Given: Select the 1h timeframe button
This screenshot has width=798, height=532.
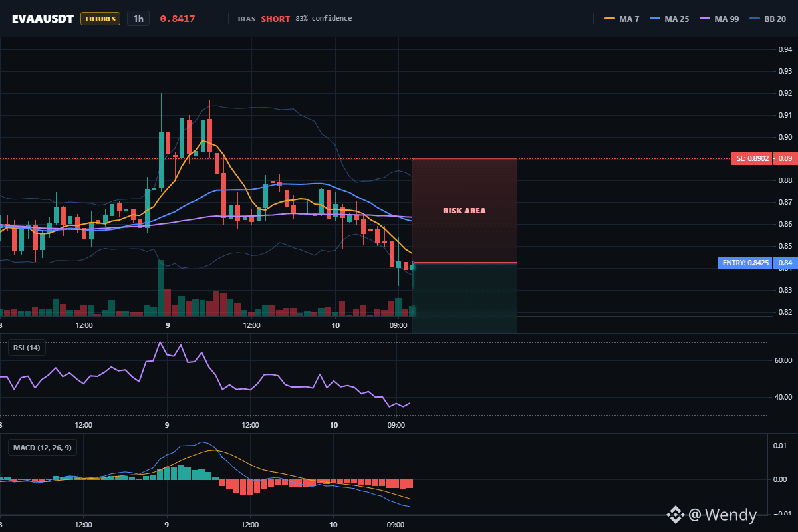Looking at the screenshot, I should tap(138, 19).
